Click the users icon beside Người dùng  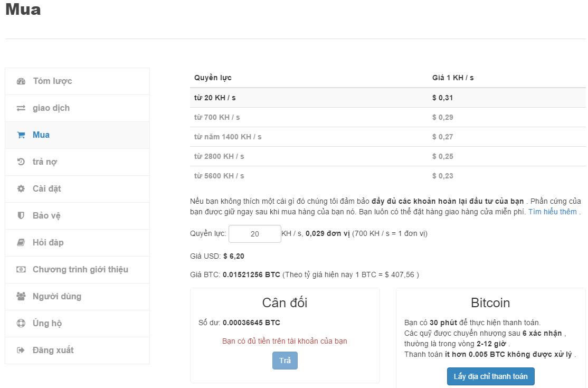click(21, 296)
